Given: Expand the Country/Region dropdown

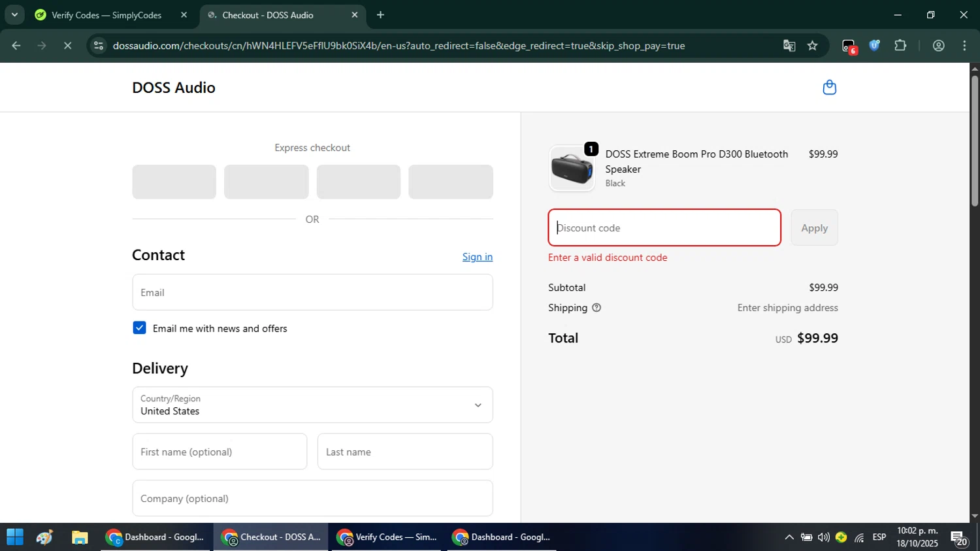Looking at the screenshot, I should click(312, 405).
